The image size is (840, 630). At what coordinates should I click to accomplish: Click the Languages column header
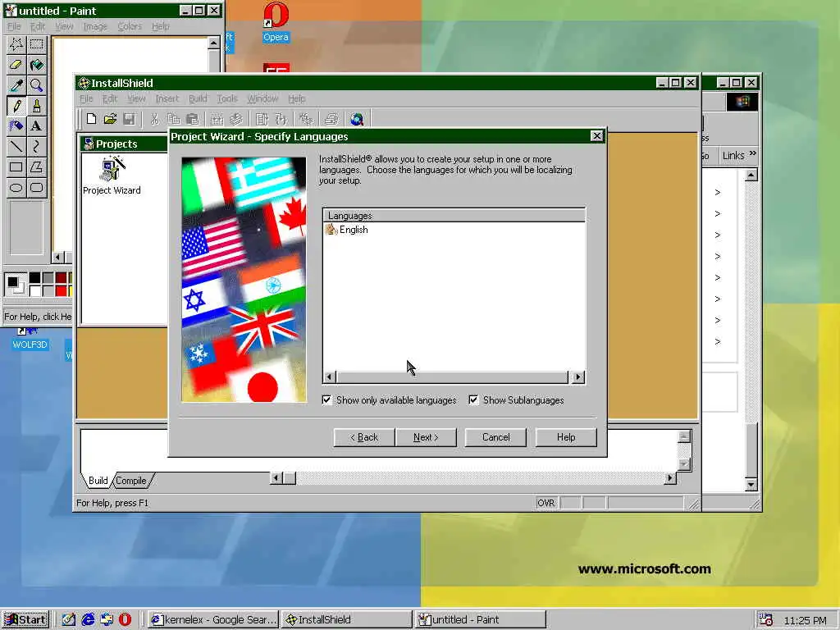pyautogui.click(x=454, y=216)
